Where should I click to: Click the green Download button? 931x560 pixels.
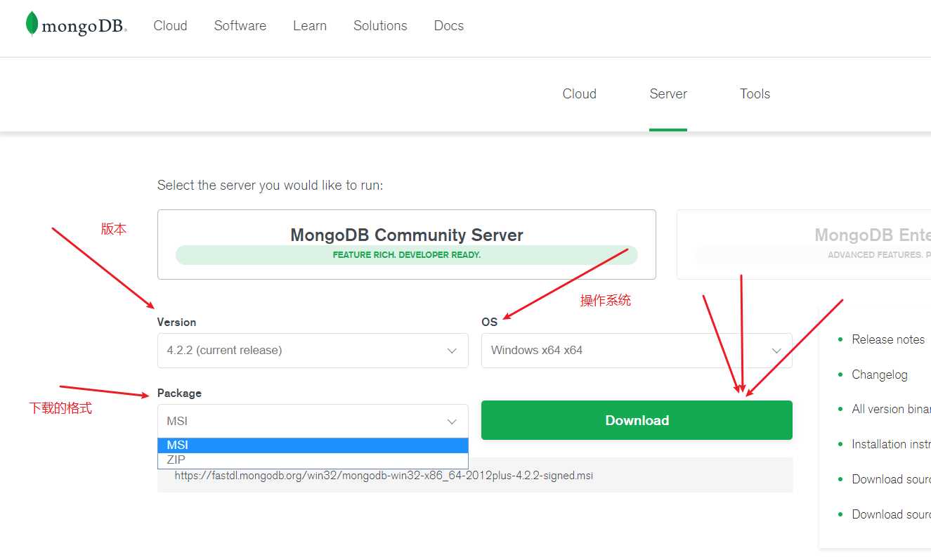click(x=637, y=420)
